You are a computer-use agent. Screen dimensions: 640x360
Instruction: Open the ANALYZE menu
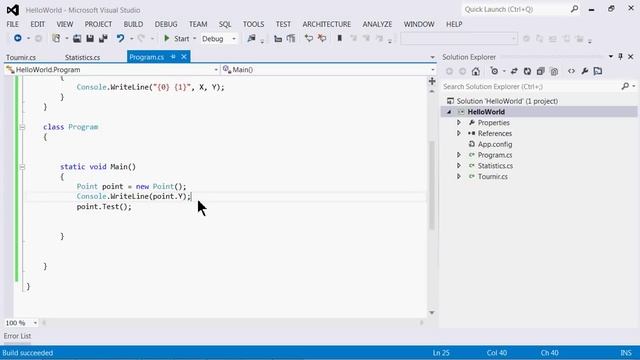click(x=377, y=24)
